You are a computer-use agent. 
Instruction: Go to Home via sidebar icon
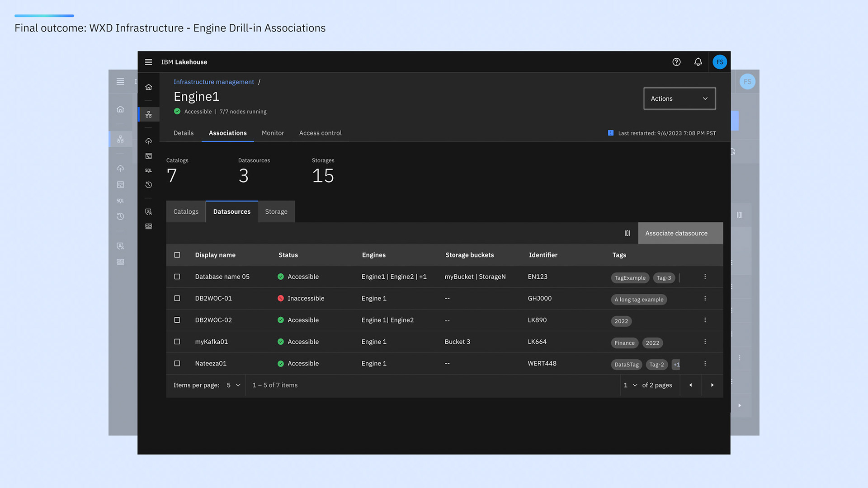(x=148, y=87)
